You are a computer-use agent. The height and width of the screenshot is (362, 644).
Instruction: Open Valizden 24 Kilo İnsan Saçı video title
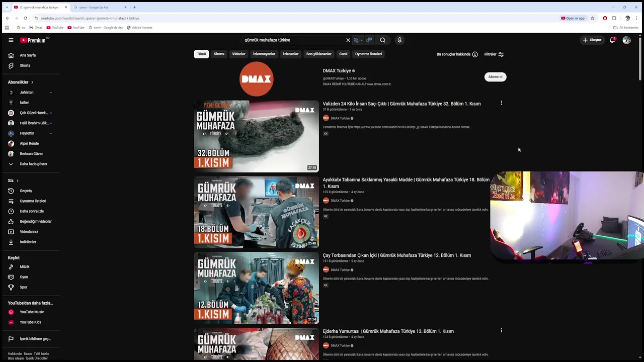401,104
